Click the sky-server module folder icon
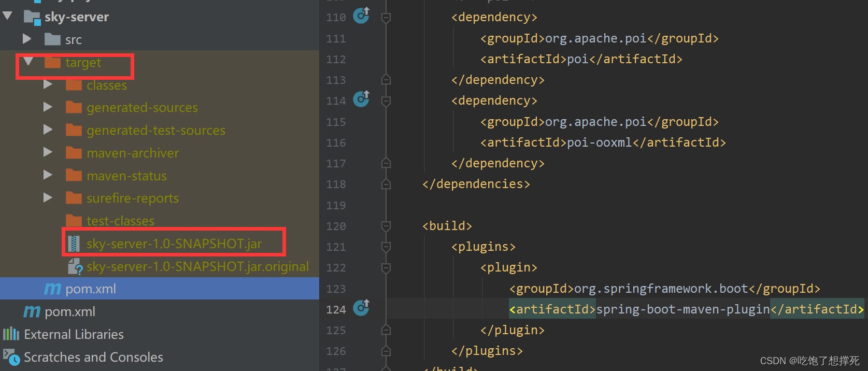The height and width of the screenshot is (371, 868). [32, 17]
